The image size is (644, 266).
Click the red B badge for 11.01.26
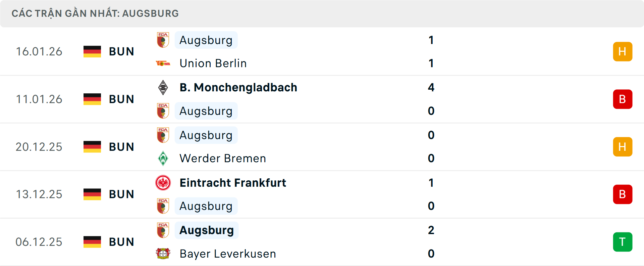pyautogui.click(x=623, y=99)
